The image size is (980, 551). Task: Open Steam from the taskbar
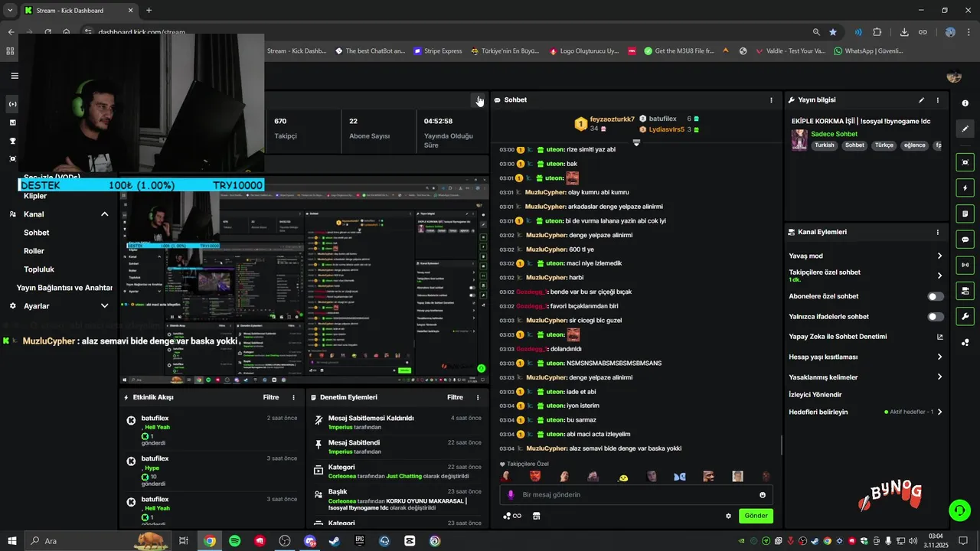pos(335,541)
